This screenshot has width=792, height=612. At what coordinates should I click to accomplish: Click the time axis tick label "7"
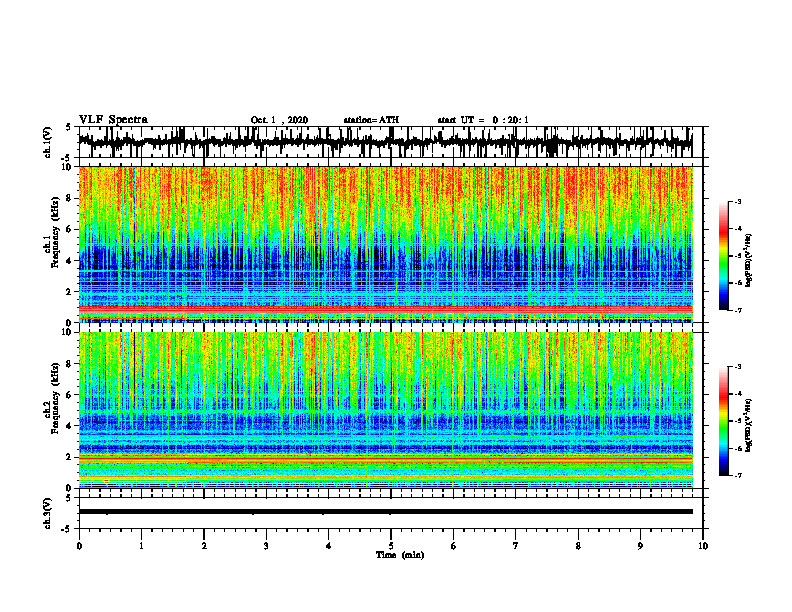point(516,546)
